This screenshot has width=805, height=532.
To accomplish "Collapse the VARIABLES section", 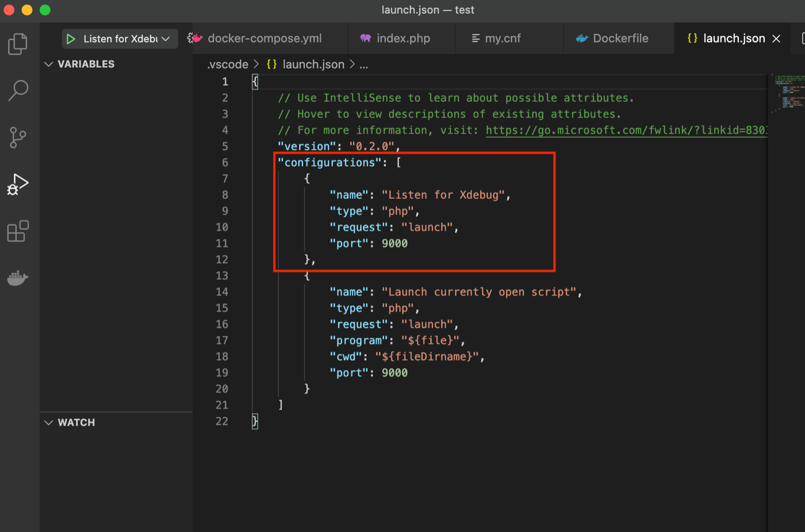I will [116, 64].
